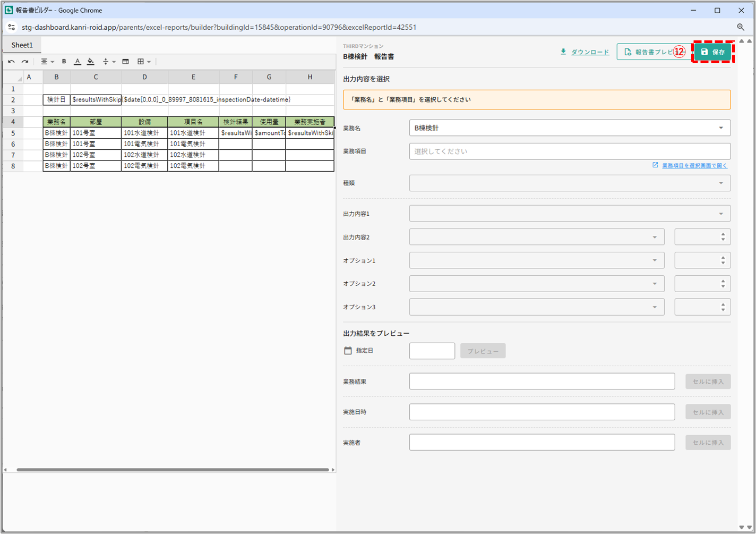The width and height of the screenshot is (756, 534).
Task: Open the 出力内容2 dropdown
Action: pyautogui.click(x=537, y=237)
